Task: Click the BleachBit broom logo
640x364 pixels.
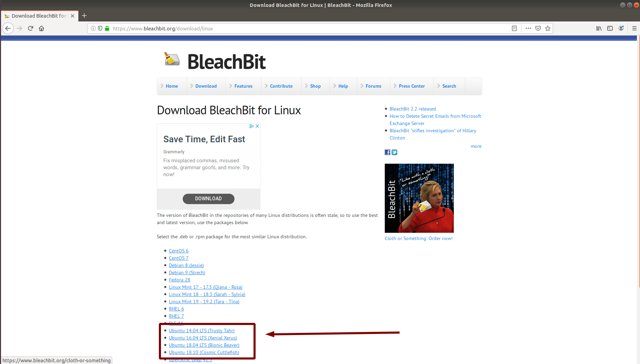Action: (x=172, y=59)
